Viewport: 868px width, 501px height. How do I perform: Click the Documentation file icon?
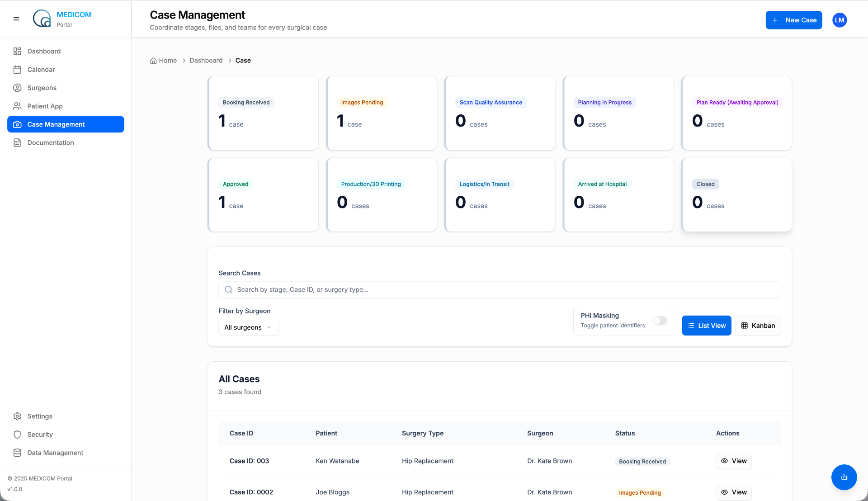coord(17,143)
